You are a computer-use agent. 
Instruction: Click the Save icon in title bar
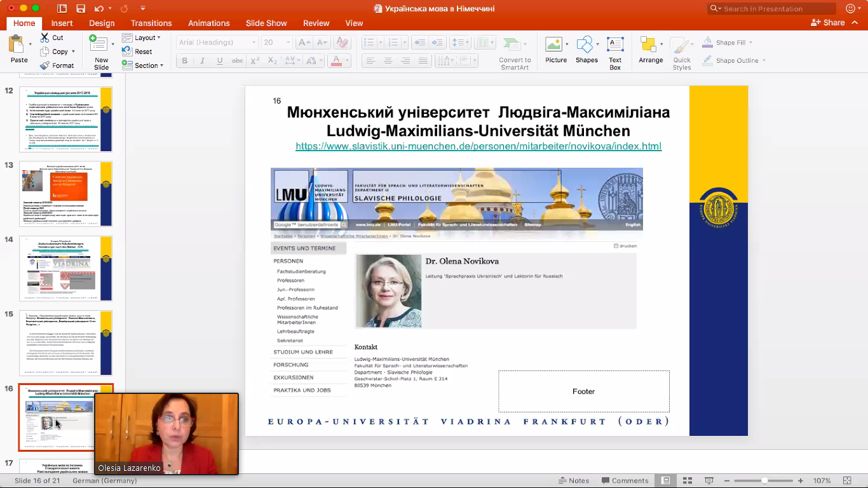(81, 9)
